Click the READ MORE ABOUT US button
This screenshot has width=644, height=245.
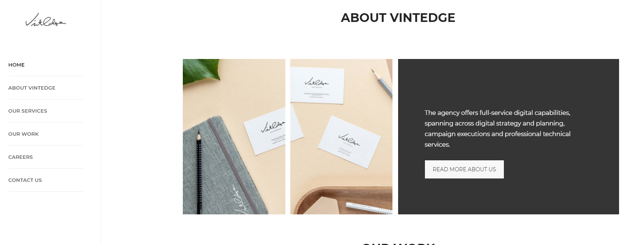[464, 169]
